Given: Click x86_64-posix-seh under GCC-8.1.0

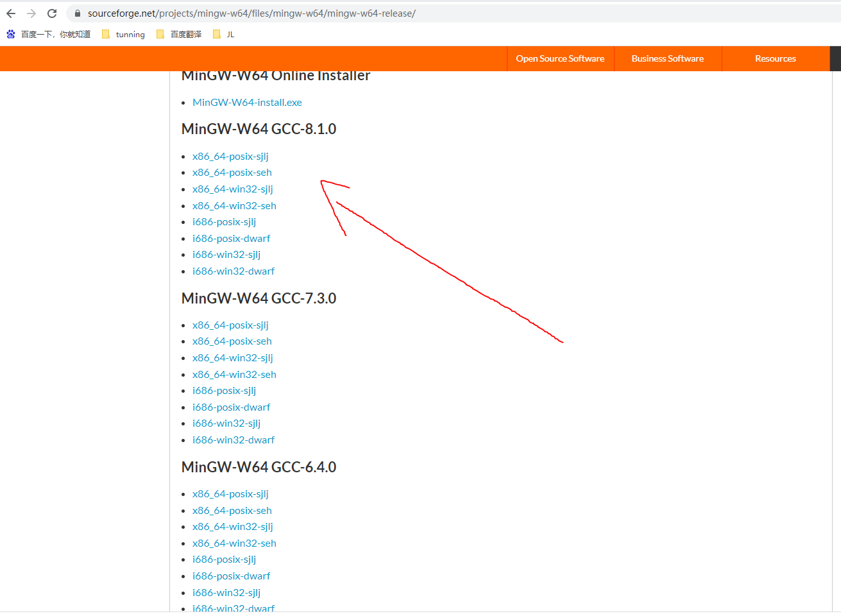Looking at the screenshot, I should point(232,173).
